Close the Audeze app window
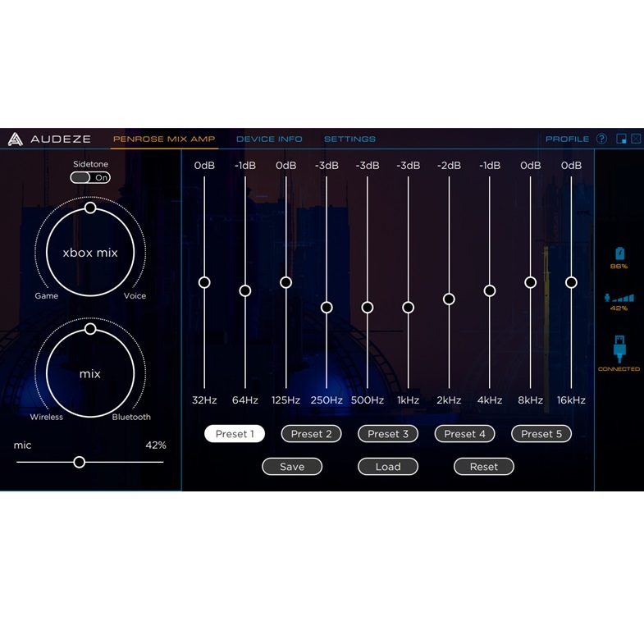 [635, 139]
